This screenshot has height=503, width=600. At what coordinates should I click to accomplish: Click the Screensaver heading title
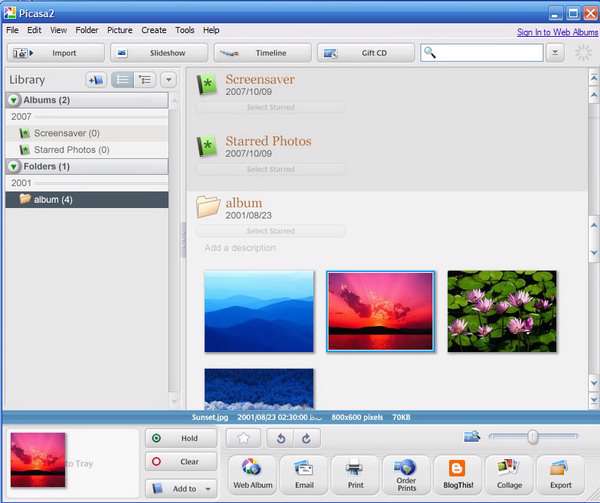[260, 79]
